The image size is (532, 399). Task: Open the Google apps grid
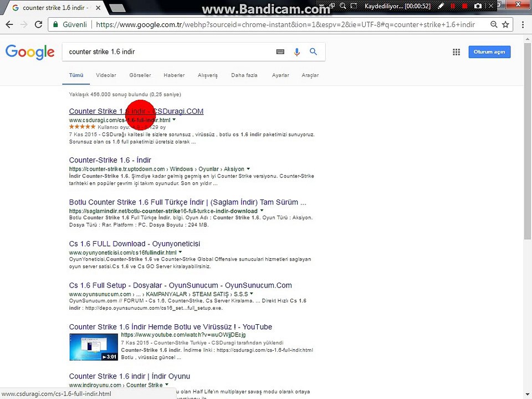click(456, 52)
